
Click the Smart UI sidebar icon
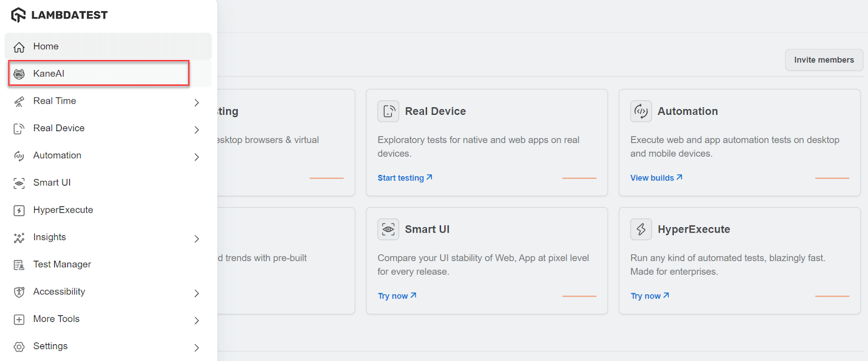click(x=19, y=183)
